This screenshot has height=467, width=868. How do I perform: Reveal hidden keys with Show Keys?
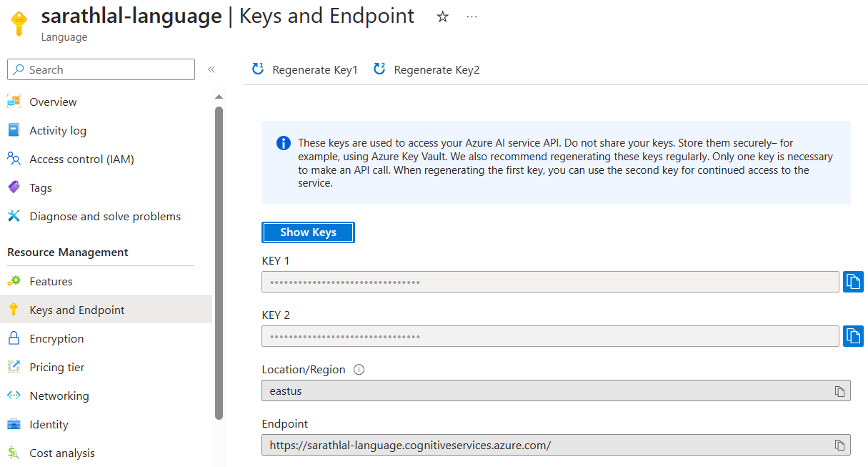308,232
